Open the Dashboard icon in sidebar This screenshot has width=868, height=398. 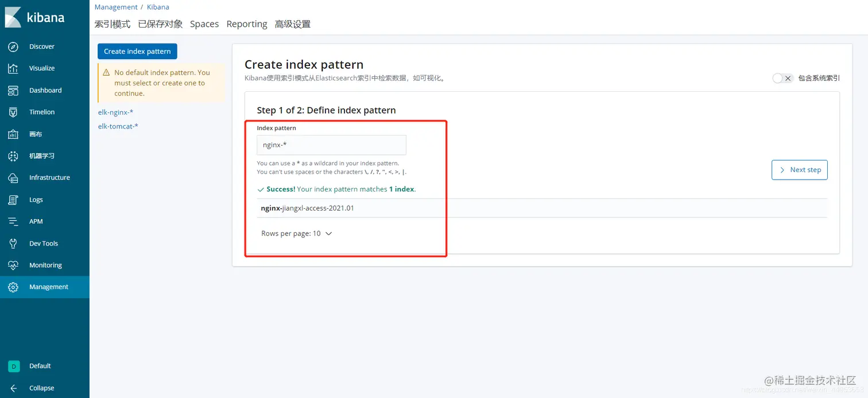point(13,90)
